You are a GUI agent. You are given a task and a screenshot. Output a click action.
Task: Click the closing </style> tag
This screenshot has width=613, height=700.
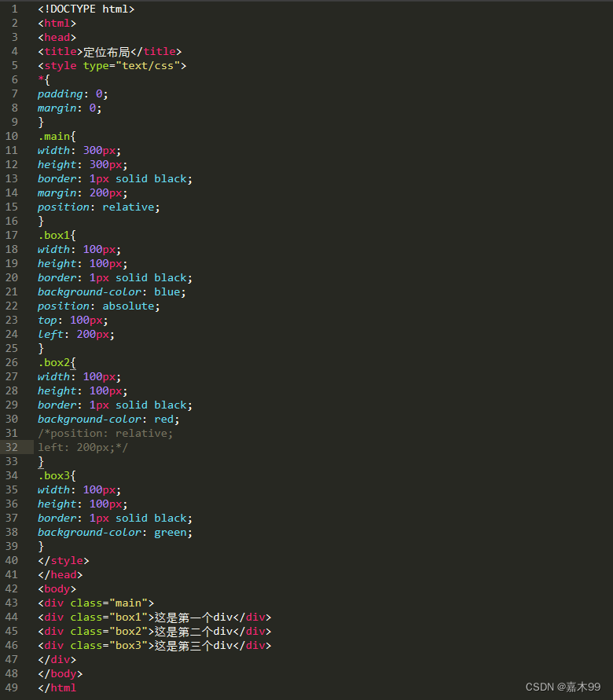tap(64, 561)
